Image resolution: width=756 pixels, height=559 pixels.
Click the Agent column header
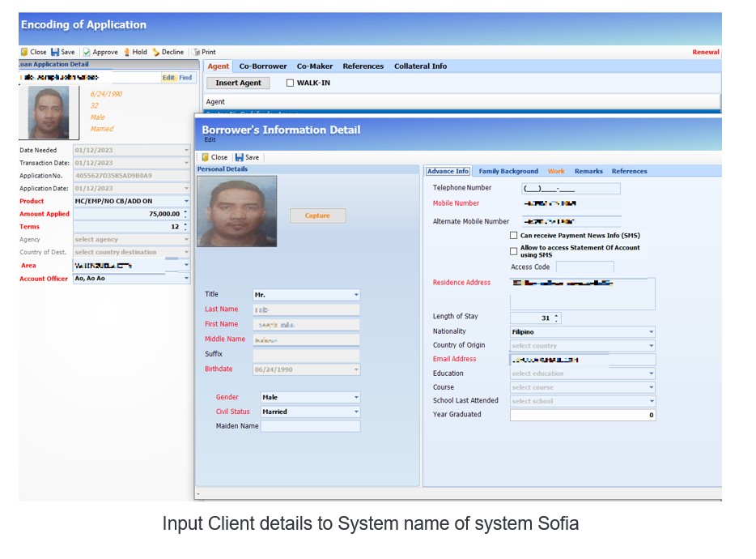[215, 102]
